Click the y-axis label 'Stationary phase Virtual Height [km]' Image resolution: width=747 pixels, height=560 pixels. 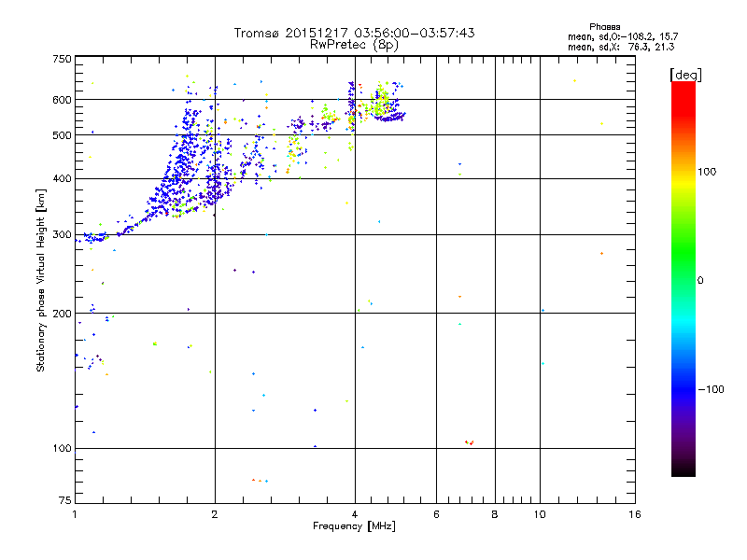40,280
